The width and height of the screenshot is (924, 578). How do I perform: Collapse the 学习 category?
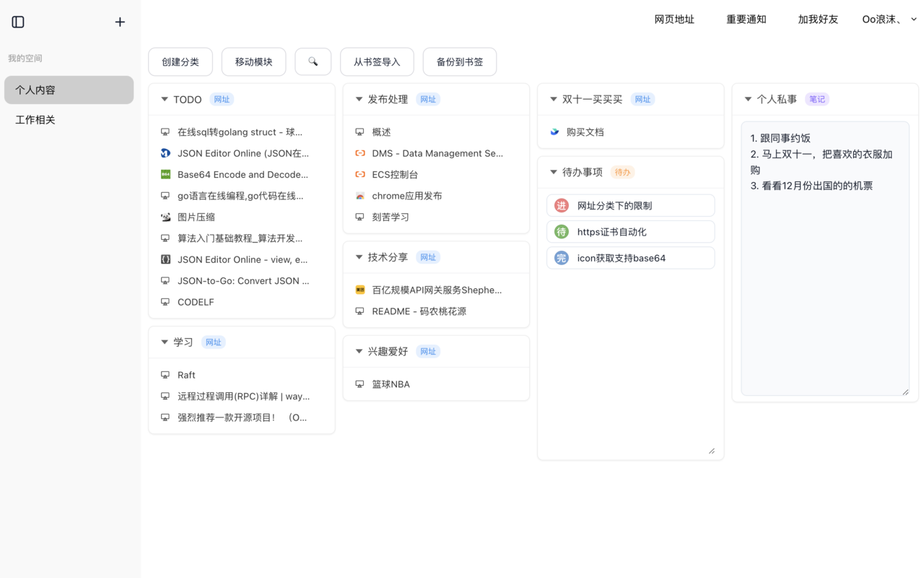tap(165, 342)
